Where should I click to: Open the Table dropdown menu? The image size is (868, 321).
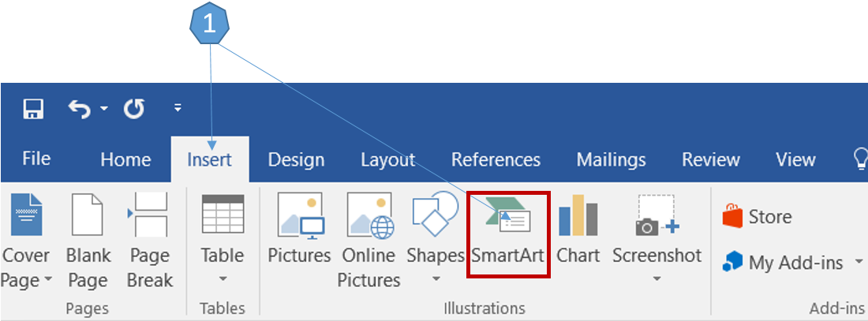[x=222, y=278]
